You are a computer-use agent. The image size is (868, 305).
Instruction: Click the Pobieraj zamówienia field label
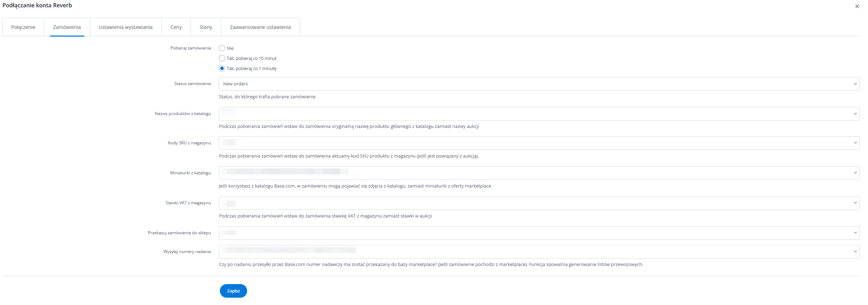pos(191,48)
